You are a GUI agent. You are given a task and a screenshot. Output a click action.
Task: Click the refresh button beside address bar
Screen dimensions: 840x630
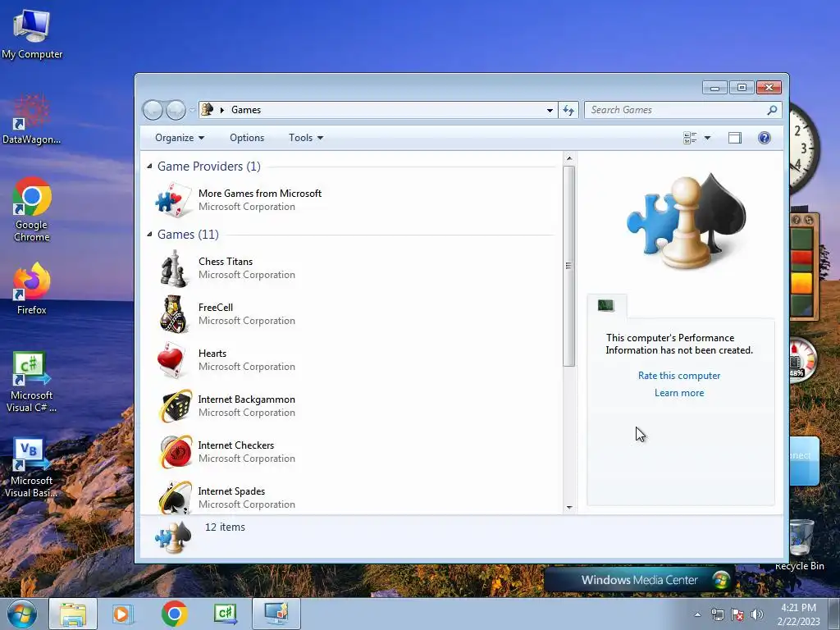click(x=568, y=110)
